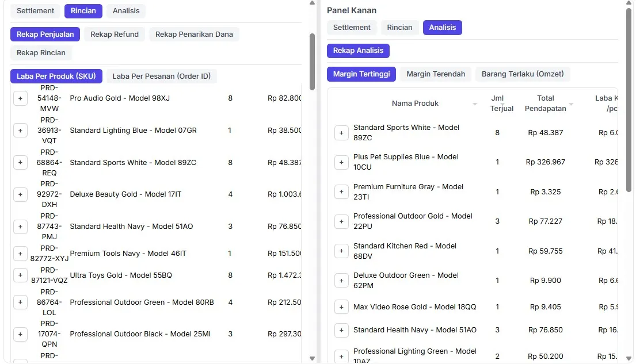The image size is (636, 364).
Task: Expand the Deluxe Outdoor Green 62PM row
Action: click(x=341, y=281)
